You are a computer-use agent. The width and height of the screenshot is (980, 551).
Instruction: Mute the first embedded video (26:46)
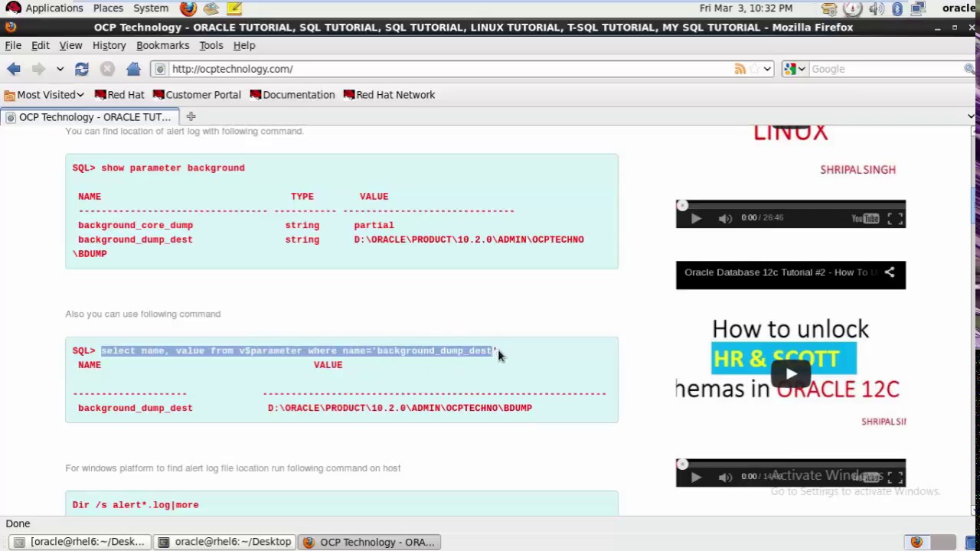(x=725, y=218)
